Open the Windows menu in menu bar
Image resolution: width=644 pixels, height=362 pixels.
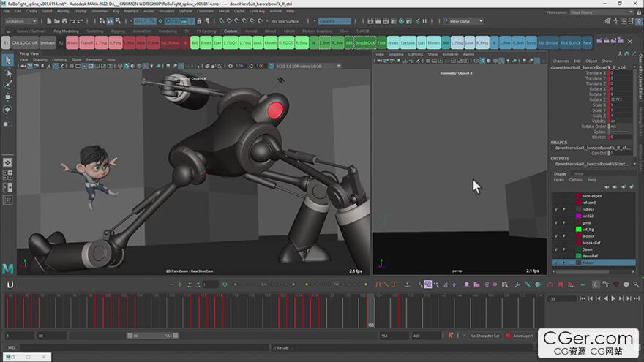(100, 11)
